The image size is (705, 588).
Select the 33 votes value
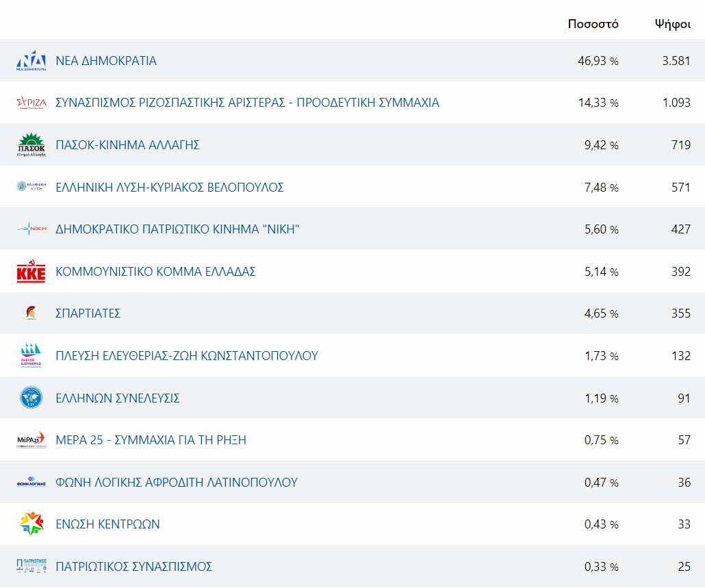(684, 524)
